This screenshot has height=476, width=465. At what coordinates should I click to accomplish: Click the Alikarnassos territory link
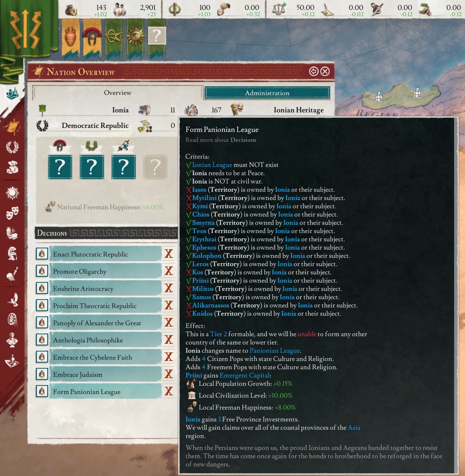tap(211, 305)
